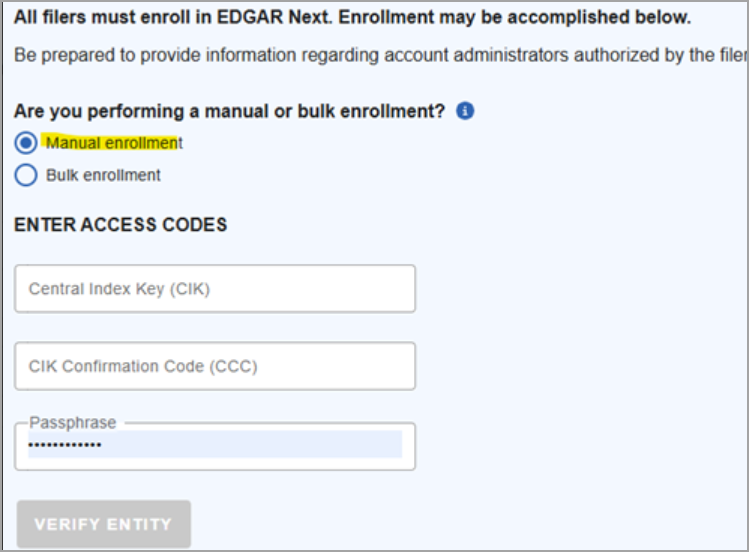Click the VERIFY ENTITY button

(x=104, y=524)
